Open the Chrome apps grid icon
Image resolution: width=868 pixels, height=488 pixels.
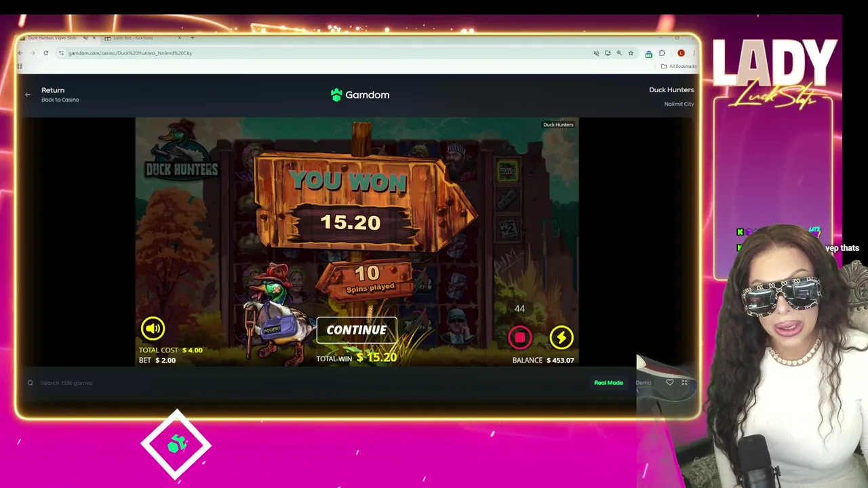tap(20, 66)
